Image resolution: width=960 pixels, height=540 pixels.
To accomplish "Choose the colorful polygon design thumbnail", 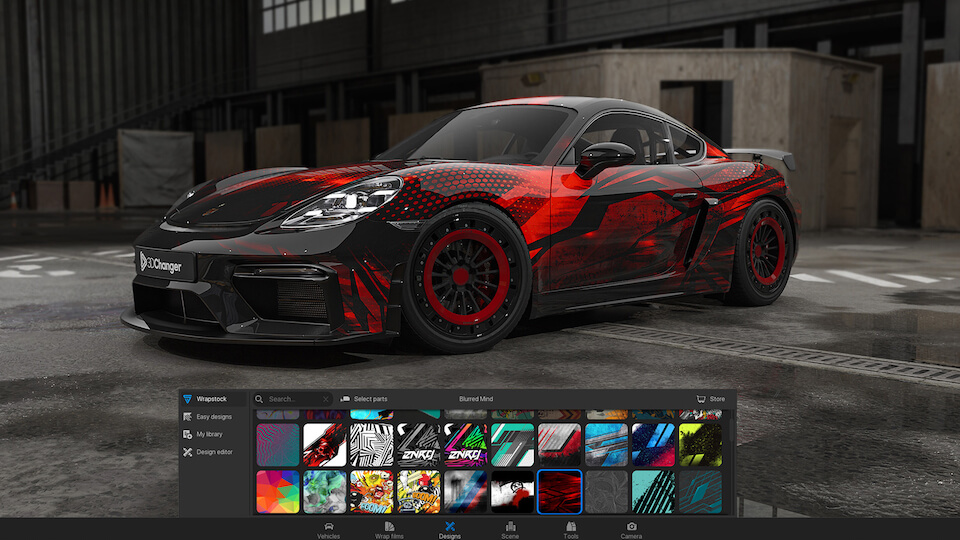I will coord(277,492).
